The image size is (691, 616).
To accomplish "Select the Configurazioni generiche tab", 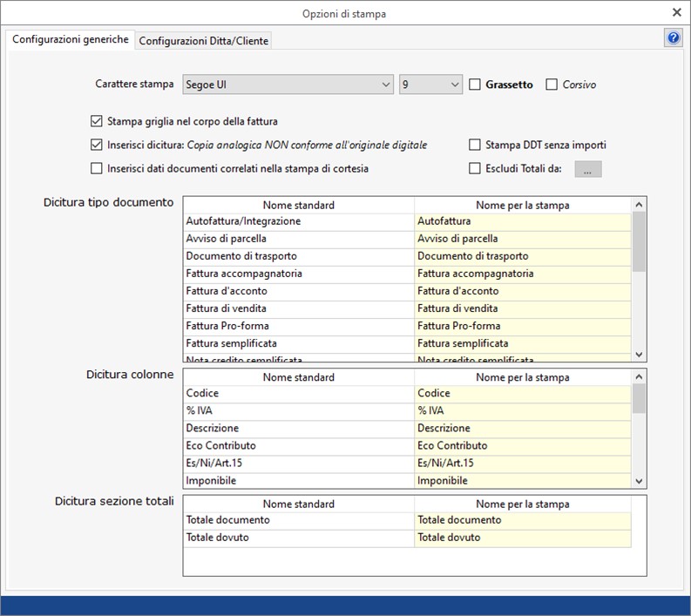I will 71,39.
